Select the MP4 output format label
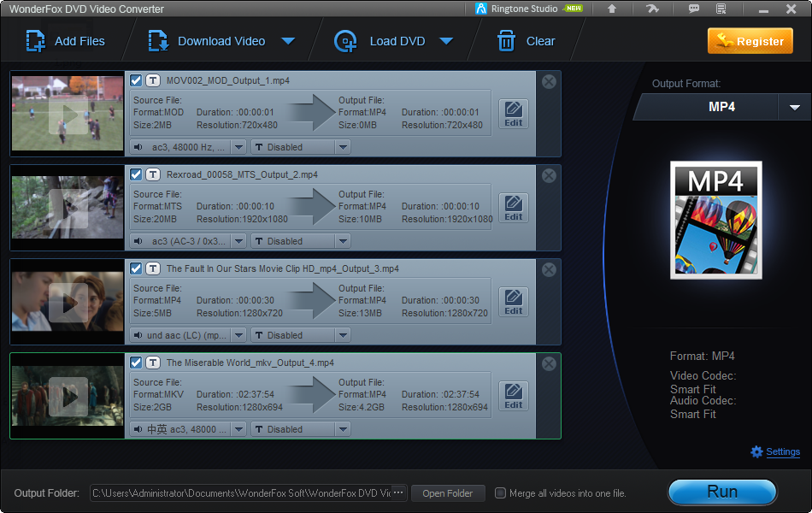This screenshot has height=513, width=812. (x=721, y=107)
